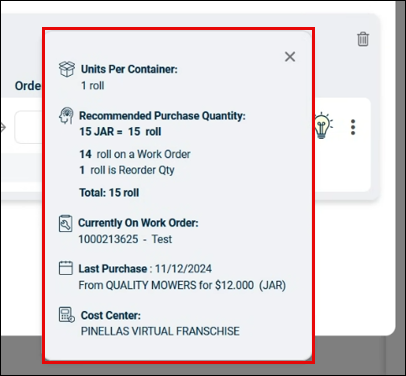Click the 15 JAR = 15 roll text
Viewport: 406px width, 376px height.
point(120,132)
